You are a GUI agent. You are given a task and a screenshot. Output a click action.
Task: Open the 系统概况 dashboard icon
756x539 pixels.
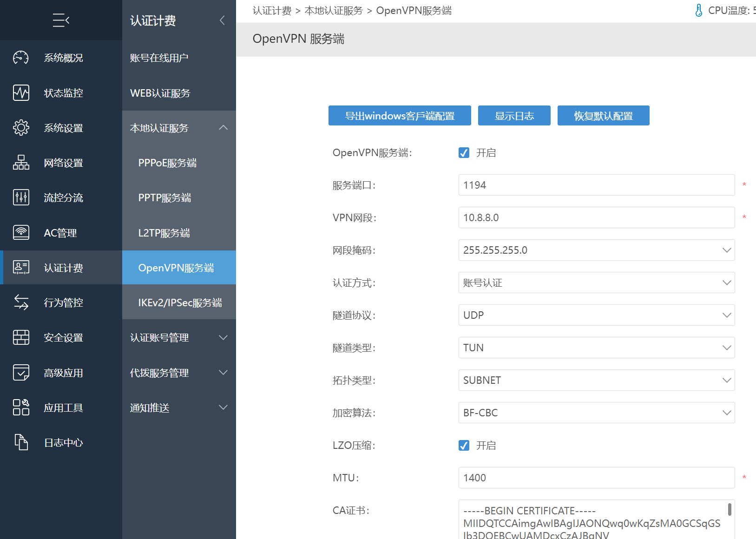(x=21, y=58)
